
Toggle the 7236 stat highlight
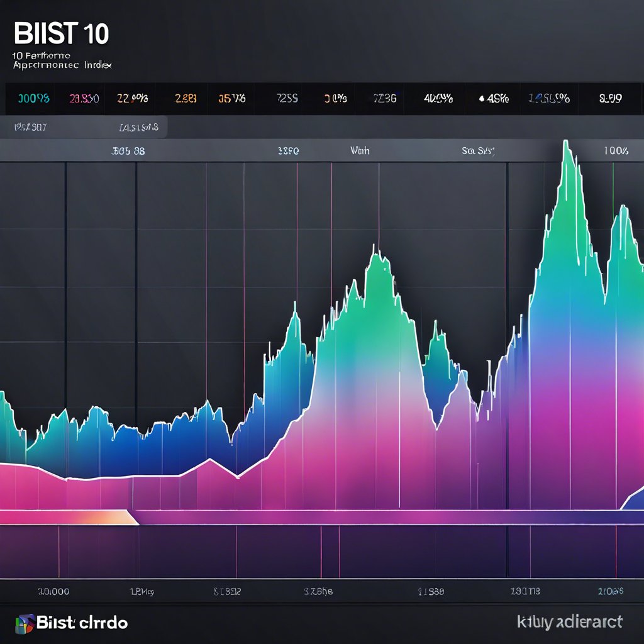pos(385,98)
